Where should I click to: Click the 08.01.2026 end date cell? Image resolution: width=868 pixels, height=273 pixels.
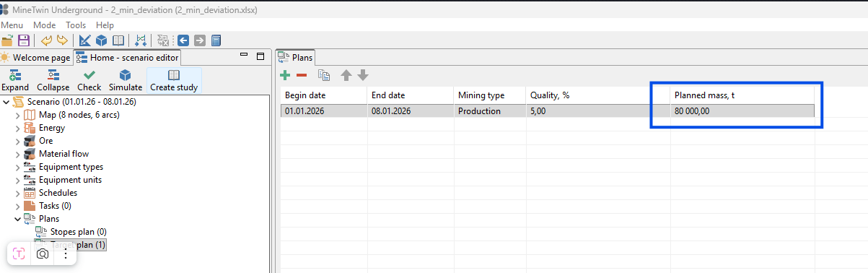tap(410, 111)
